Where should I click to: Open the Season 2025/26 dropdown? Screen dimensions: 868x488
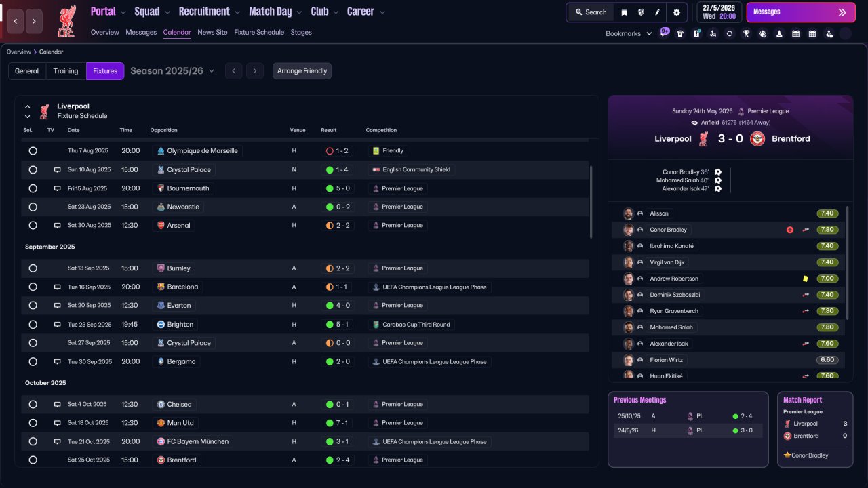172,71
